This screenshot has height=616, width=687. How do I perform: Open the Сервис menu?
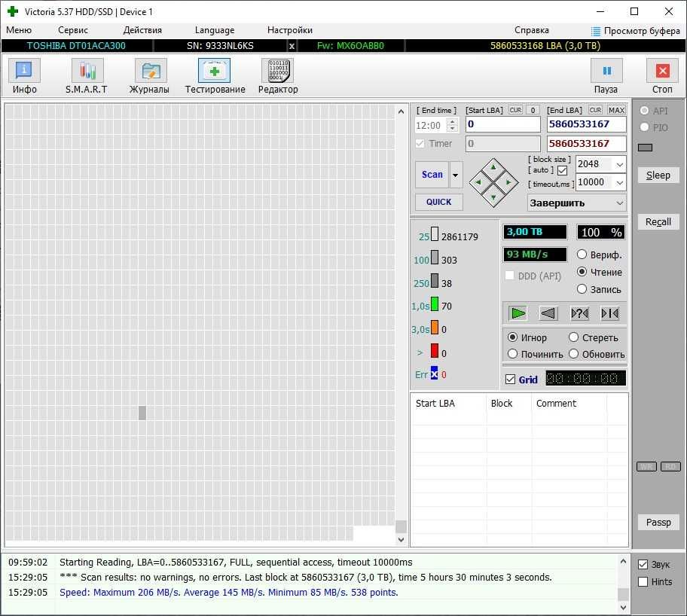click(x=73, y=30)
